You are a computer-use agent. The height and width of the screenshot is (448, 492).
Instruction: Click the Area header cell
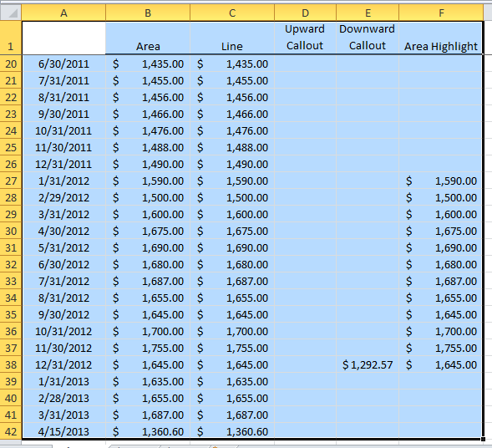pos(148,38)
